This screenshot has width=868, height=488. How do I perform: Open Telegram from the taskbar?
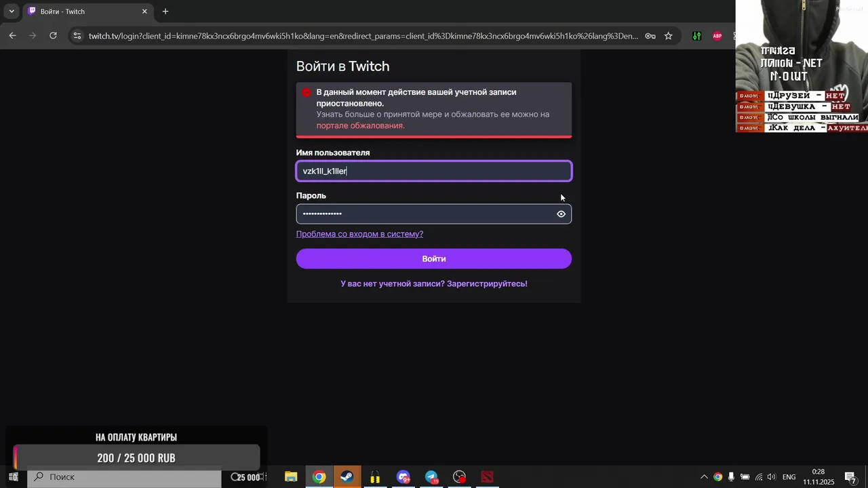pos(432,477)
